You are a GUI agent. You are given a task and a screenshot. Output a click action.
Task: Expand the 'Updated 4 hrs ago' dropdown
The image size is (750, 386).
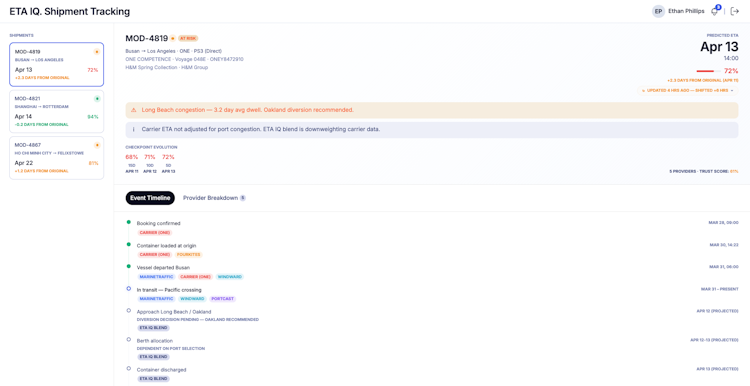coord(687,90)
